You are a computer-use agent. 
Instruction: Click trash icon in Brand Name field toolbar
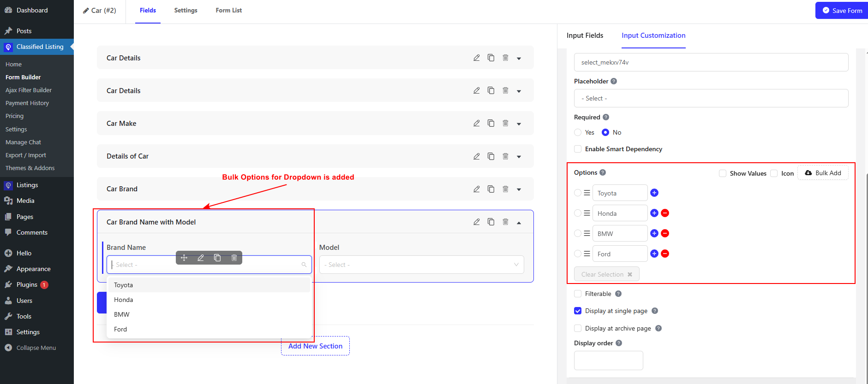(x=234, y=258)
